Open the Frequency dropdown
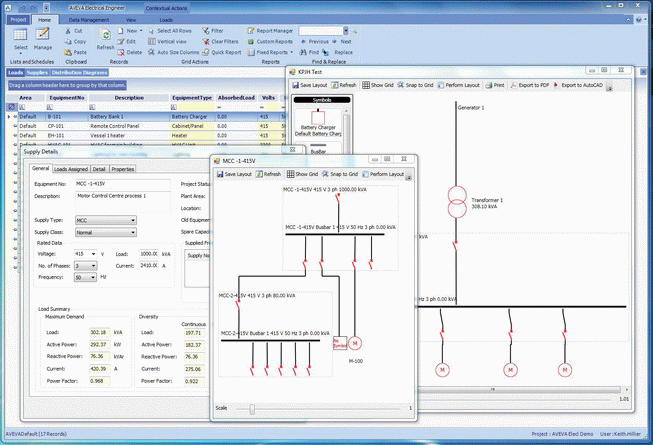653x445 pixels. pyautogui.click(x=93, y=278)
